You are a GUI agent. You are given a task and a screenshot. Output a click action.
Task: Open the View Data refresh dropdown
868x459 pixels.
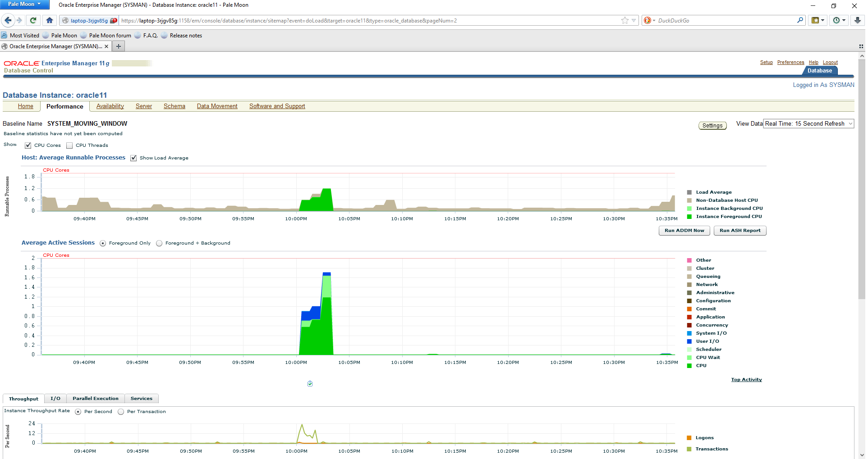[x=808, y=124]
